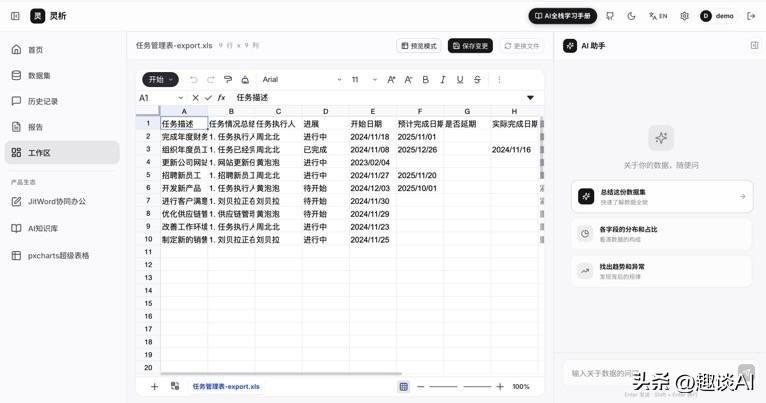
Task: Increase font size with A+ icon
Action: tap(391, 80)
